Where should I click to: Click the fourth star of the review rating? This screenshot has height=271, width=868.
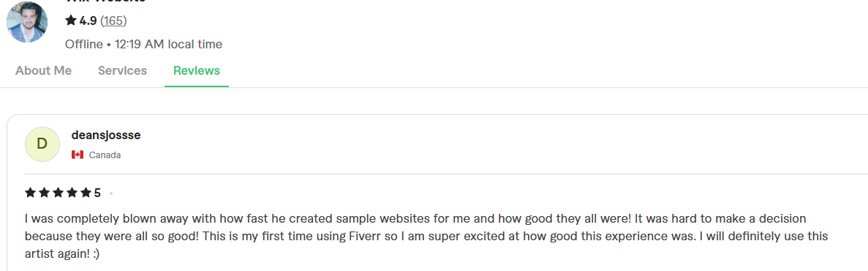point(72,193)
